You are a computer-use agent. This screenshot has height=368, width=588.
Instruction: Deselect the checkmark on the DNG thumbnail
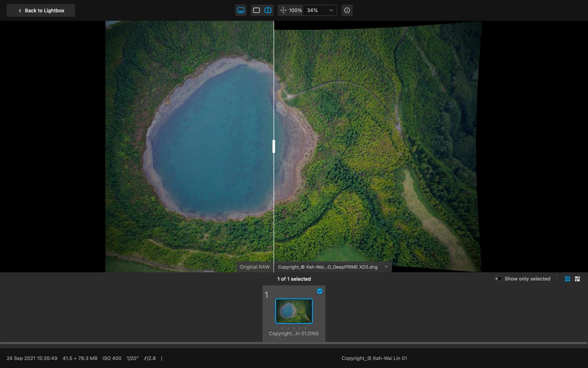[x=319, y=291]
